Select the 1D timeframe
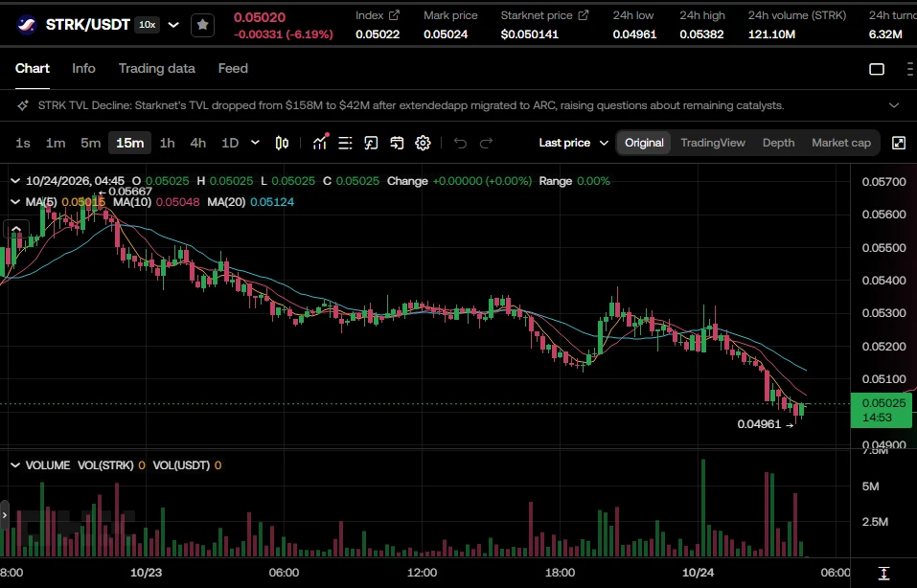The height and width of the screenshot is (588, 917). pos(230,143)
